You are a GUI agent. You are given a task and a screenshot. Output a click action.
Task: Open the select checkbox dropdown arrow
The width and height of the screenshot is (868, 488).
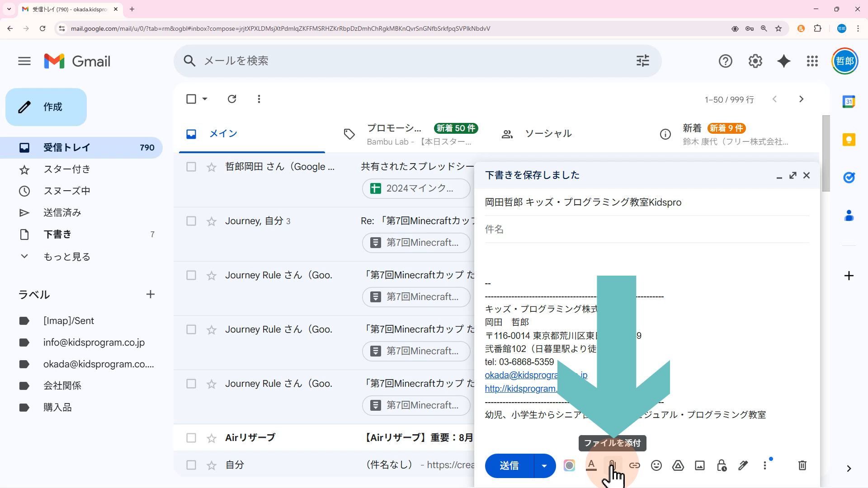tap(205, 99)
